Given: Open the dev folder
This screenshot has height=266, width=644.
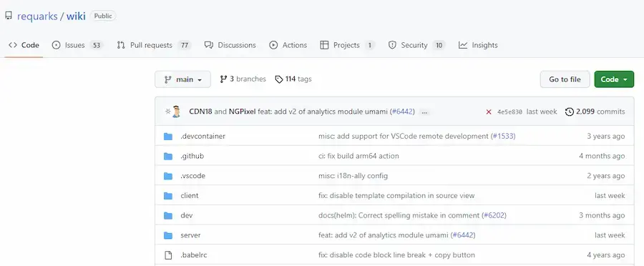Looking at the screenshot, I should (x=187, y=215).
